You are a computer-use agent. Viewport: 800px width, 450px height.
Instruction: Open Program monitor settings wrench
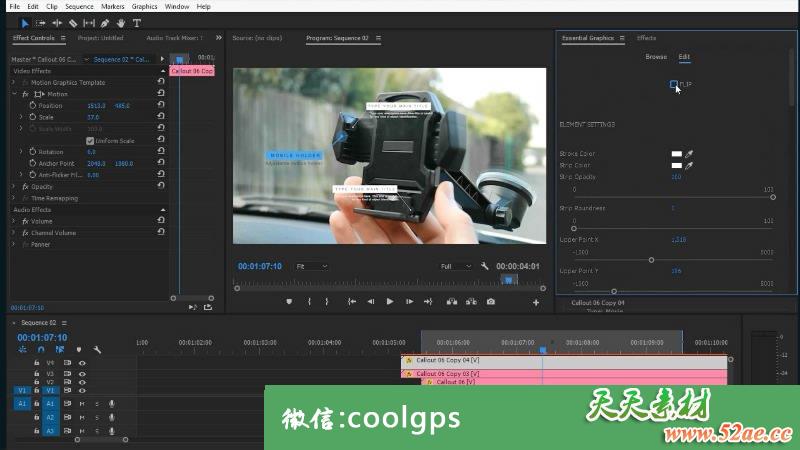484,266
